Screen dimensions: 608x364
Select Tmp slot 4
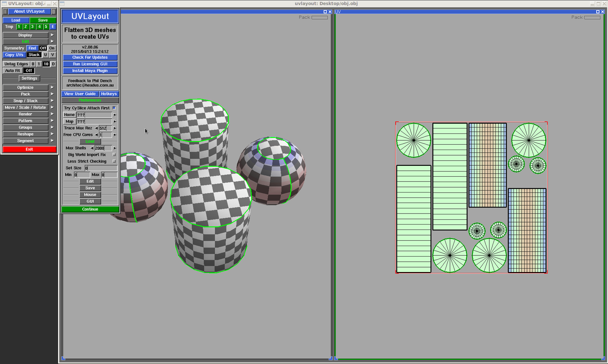39,27
